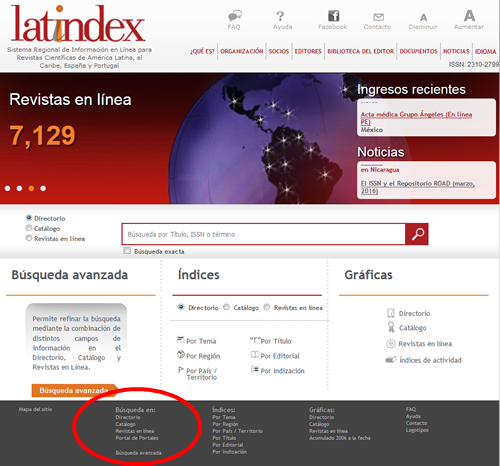The image size is (500, 466).
Task: Click footer Catálogo under Gráficas
Action: pyautogui.click(x=319, y=424)
